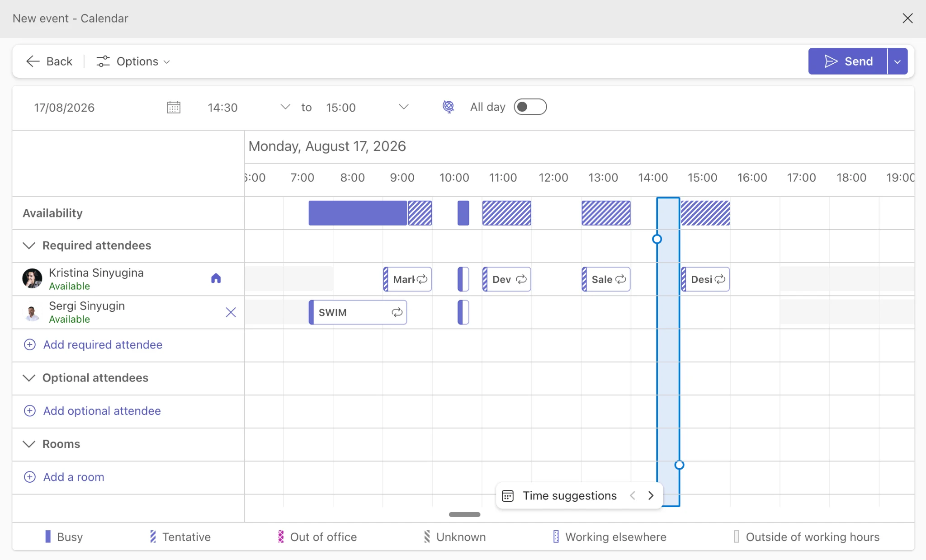Click the horizontal timeline scrollbar thumb
926x560 pixels.
(x=464, y=514)
